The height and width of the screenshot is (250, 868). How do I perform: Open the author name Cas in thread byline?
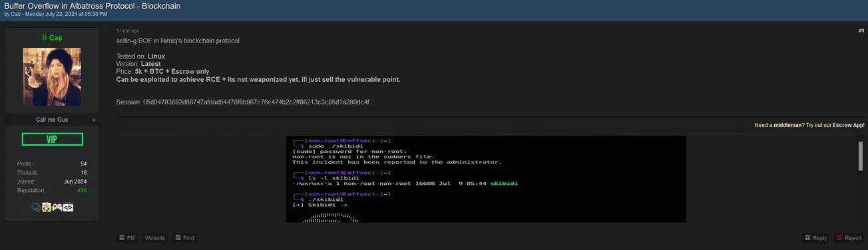(15, 14)
